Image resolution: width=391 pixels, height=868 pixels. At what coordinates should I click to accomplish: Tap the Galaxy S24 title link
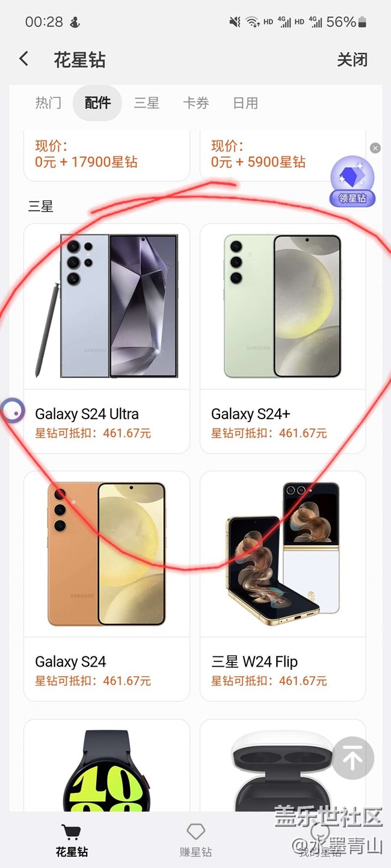pos(70,662)
